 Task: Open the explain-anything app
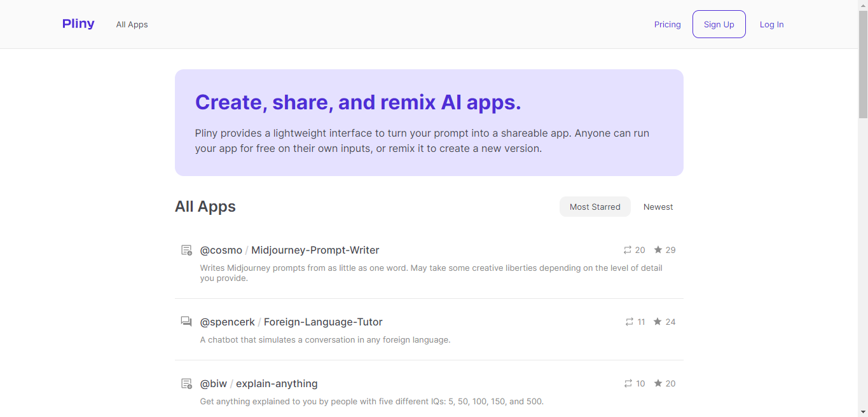pyautogui.click(x=277, y=384)
